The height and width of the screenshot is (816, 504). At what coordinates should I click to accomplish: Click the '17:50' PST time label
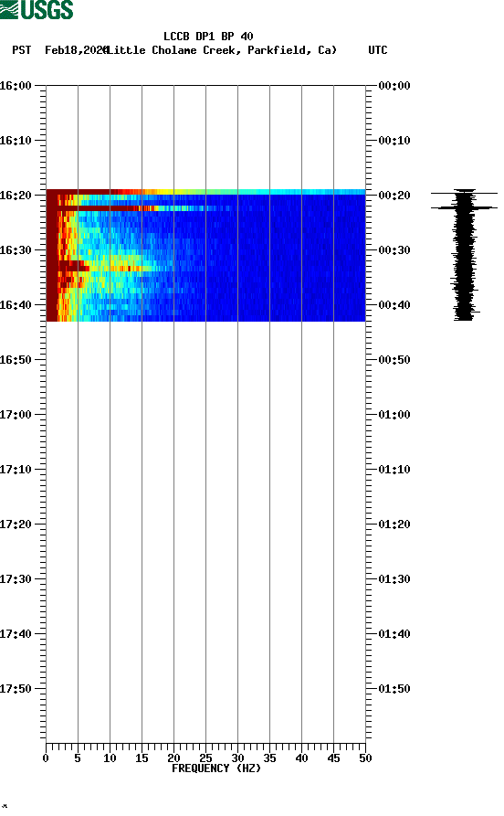point(16,688)
